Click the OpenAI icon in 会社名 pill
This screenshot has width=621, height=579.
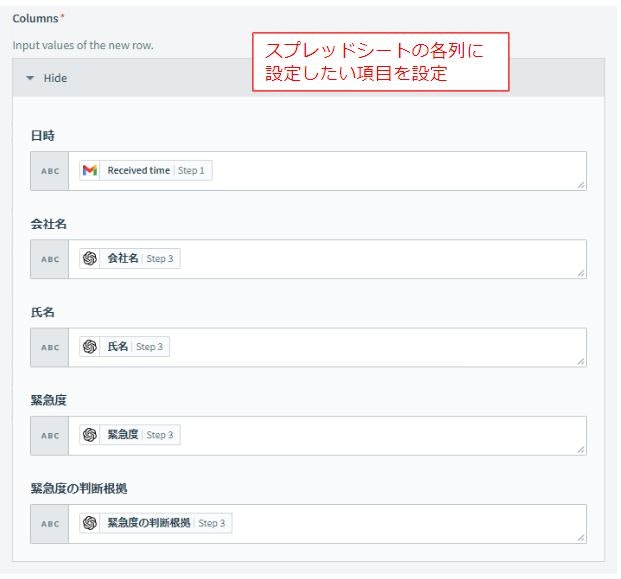[90, 259]
